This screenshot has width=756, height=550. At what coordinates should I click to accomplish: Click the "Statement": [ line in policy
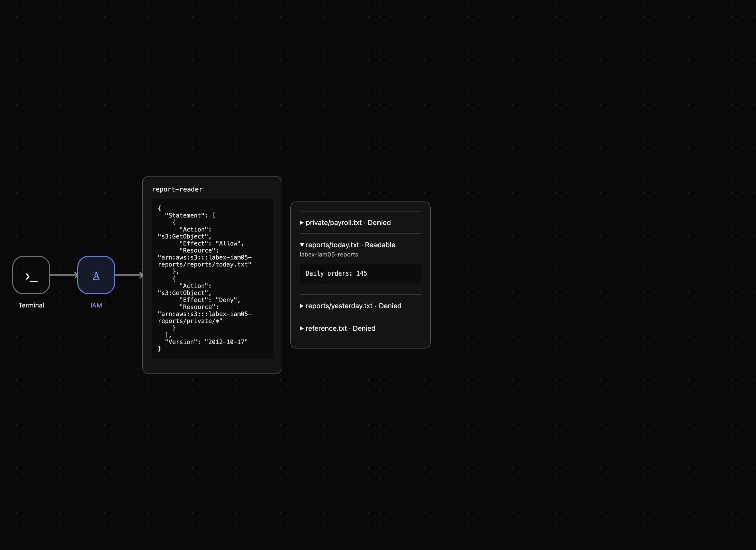[190, 215]
